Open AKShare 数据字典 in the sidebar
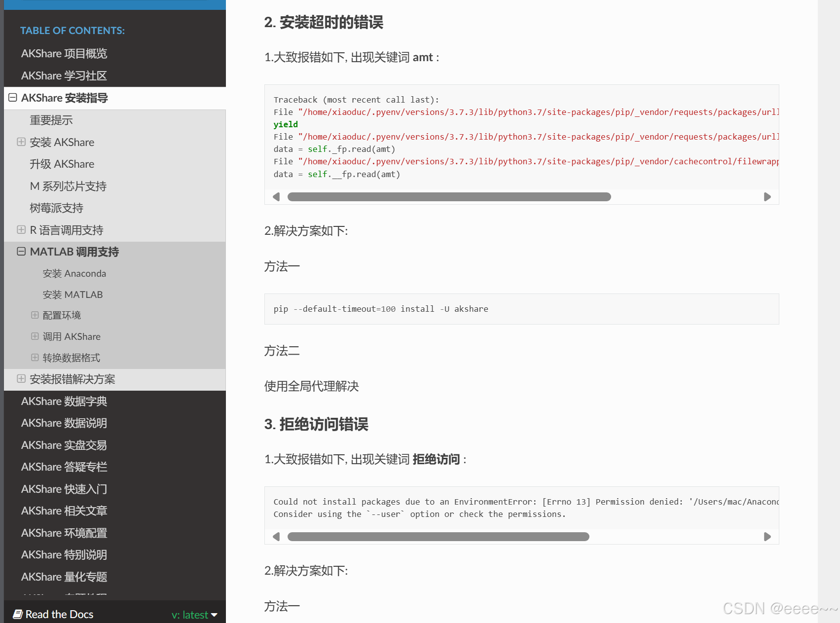 (x=64, y=401)
